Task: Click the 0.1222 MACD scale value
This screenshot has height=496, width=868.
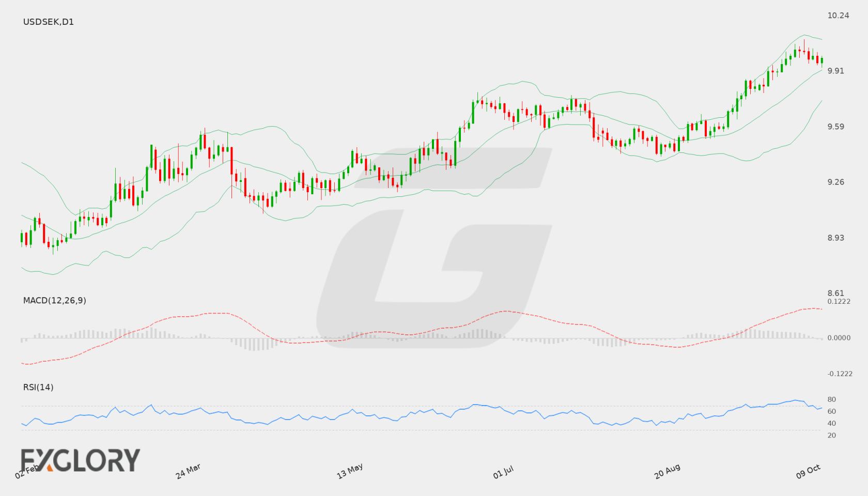Action: pos(839,302)
